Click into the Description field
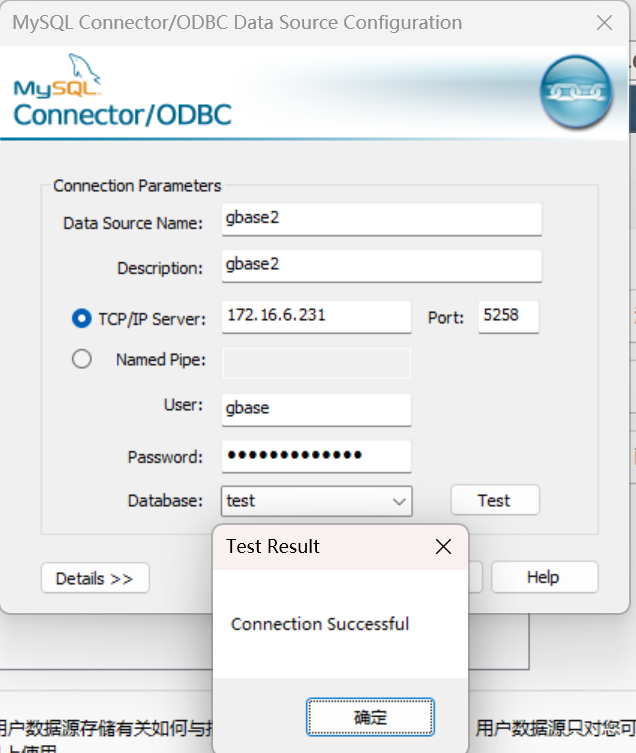 click(382, 266)
